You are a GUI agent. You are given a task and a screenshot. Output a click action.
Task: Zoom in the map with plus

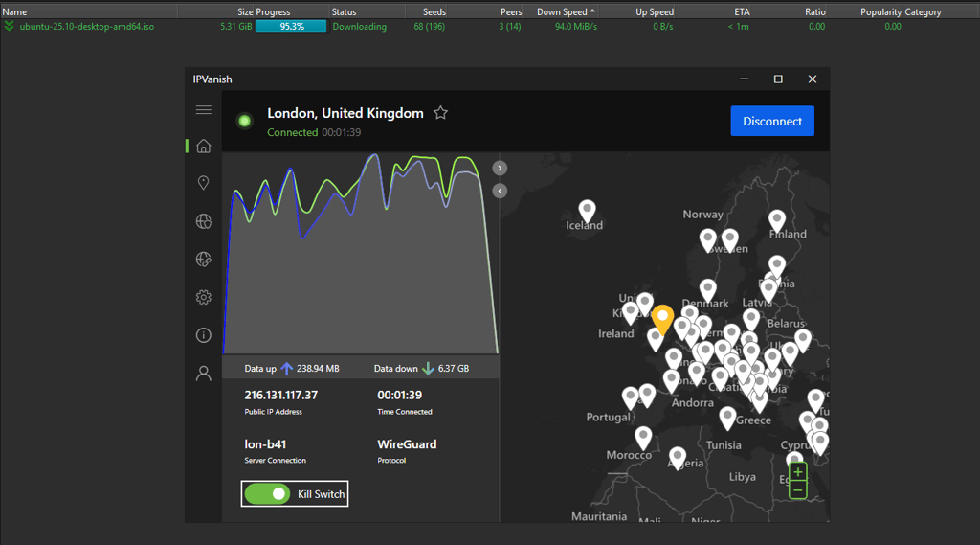(x=797, y=472)
